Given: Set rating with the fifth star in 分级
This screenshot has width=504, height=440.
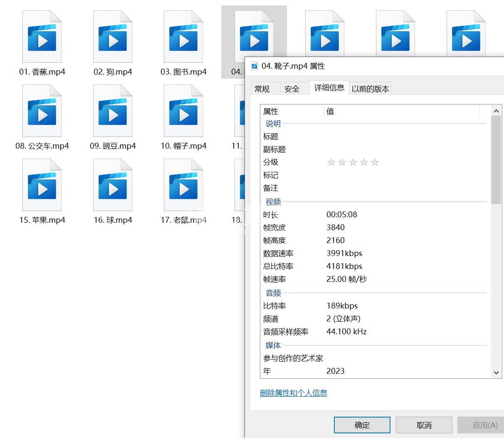Looking at the screenshot, I should pos(375,162).
